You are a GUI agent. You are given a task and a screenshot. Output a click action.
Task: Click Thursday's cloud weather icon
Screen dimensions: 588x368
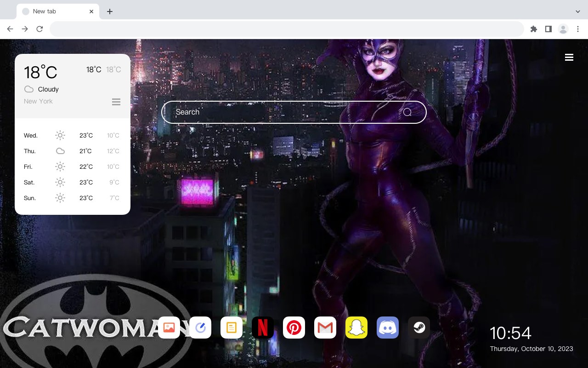pos(60,151)
